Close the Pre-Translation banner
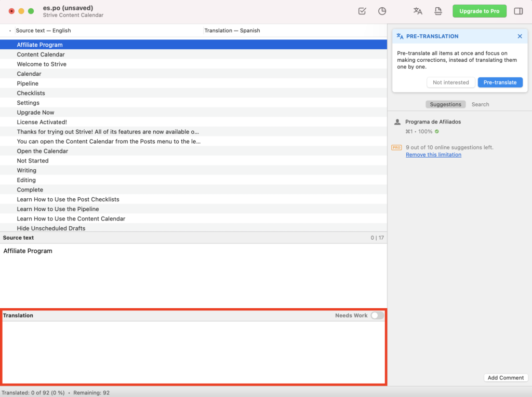The height and width of the screenshot is (397, 532). pyautogui.click(x=520, y=36)
